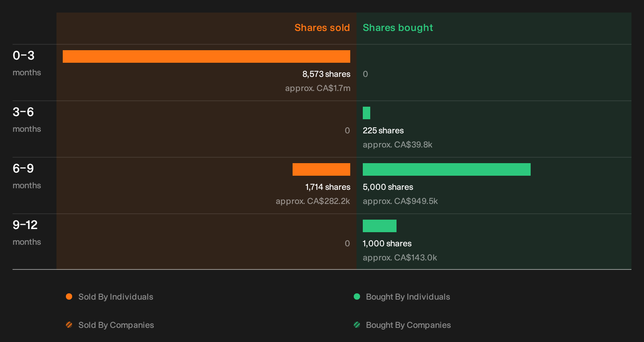Viewport: 644px width, 342px height.
Task: Click the Shares bought column header
Action: click(398, 28)
